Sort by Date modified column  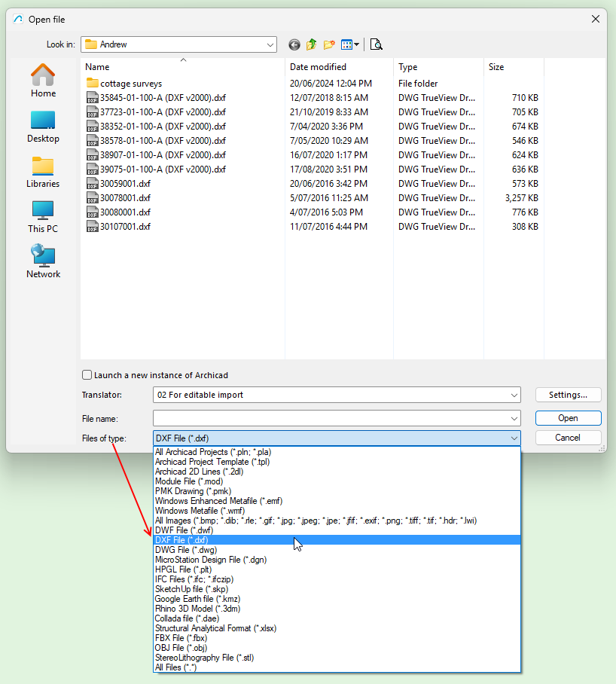[339, 67]
